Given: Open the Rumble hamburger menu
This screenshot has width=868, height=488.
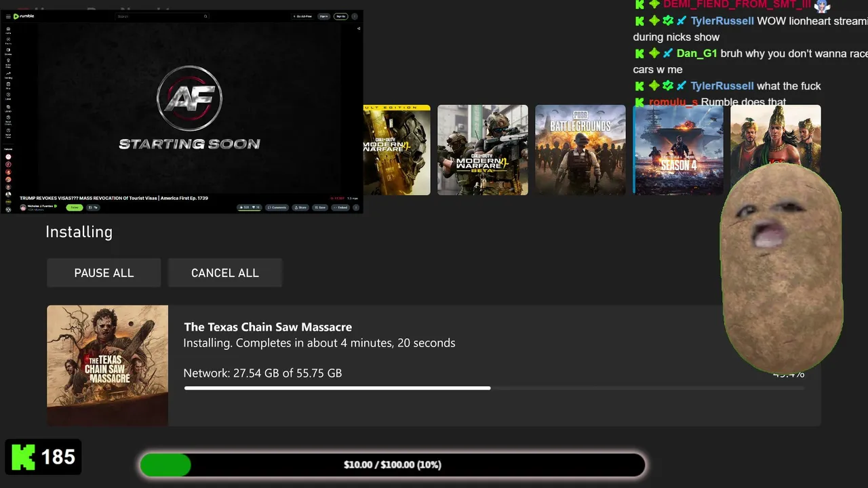Looking at the screenshot, I should click(x=7, y=16).
